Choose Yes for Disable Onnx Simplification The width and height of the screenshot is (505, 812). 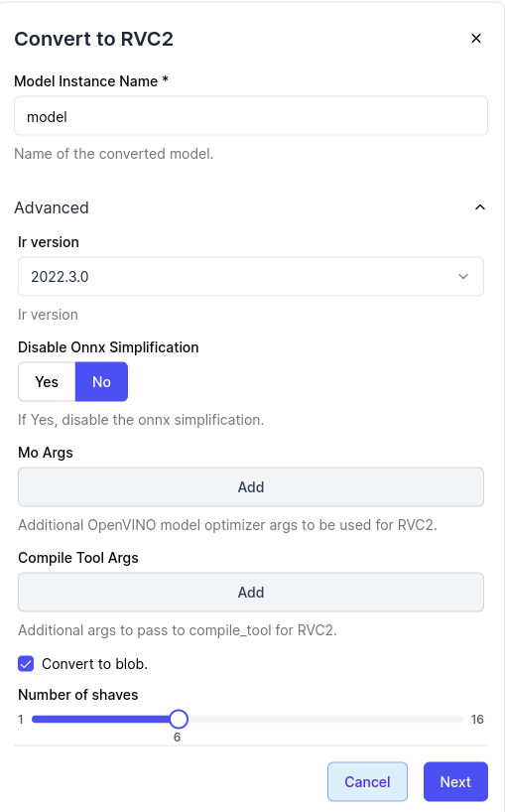point(47,381)
